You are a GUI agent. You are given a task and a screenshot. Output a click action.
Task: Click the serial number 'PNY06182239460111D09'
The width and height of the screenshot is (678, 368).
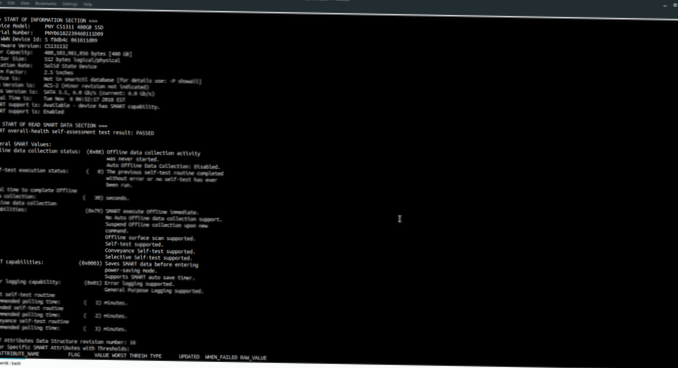[x=74, y=33]
